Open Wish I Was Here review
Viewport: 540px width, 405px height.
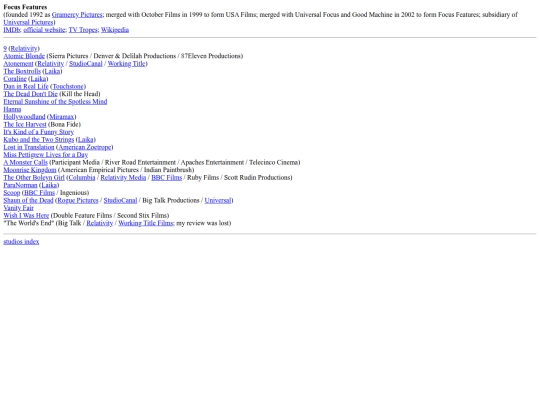(26, 215)
